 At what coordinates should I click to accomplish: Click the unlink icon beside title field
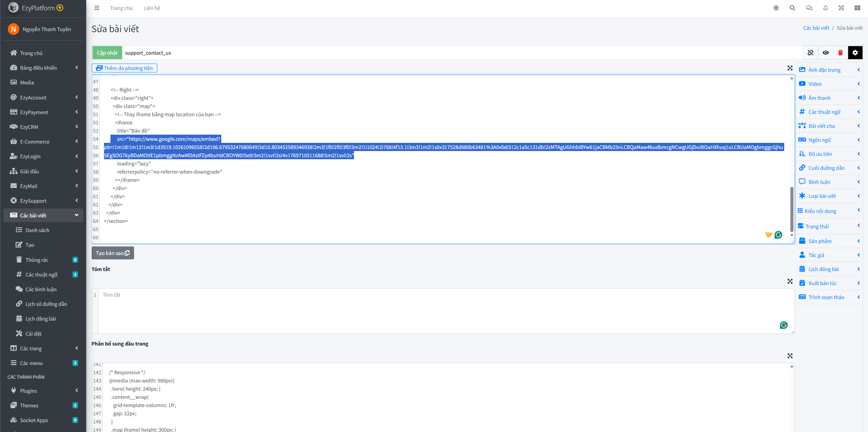point(810,53)
